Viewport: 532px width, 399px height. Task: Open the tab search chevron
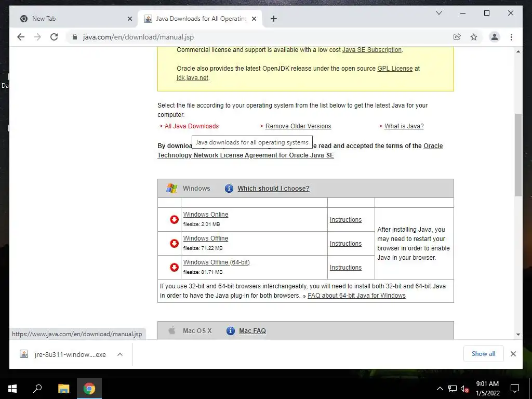coord(438,13)
